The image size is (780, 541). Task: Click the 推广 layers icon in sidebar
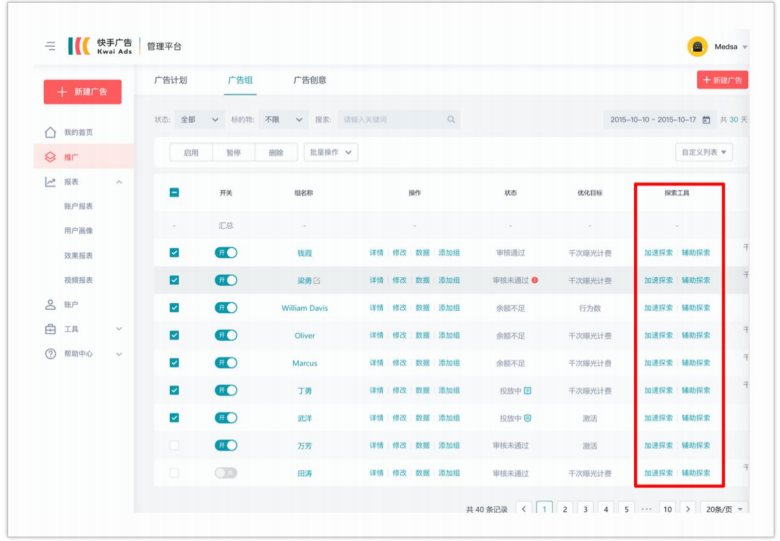tap(50, 157)
